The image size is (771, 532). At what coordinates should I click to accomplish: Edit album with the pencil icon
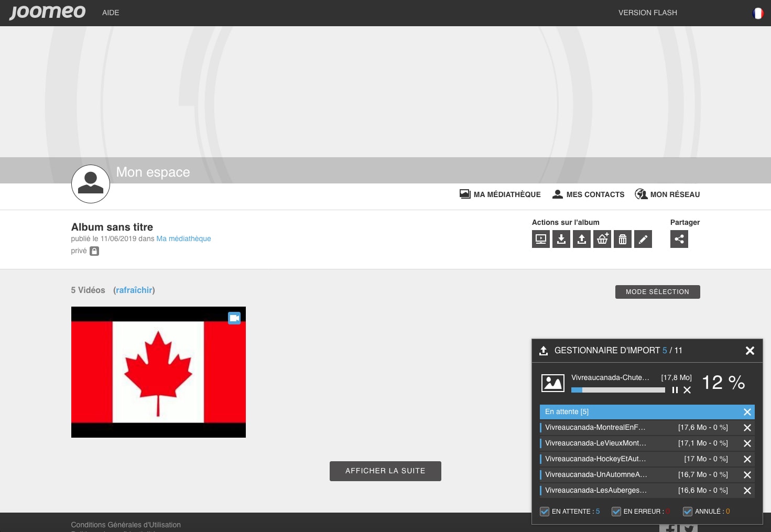pos(643,239)
